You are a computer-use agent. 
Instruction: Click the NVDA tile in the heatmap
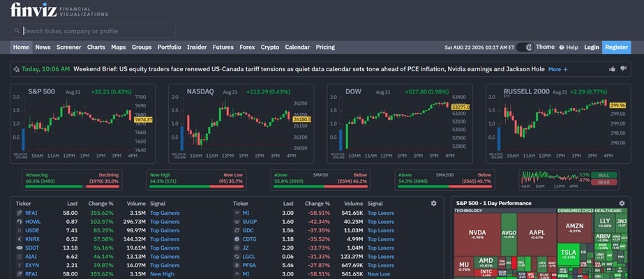pos(477,234)
